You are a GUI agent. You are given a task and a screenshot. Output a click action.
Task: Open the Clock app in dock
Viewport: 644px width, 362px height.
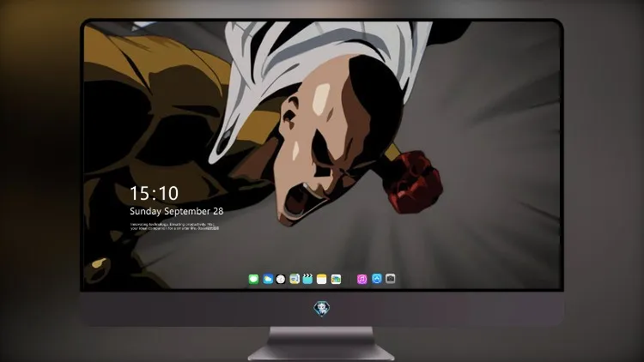point(281,279)
